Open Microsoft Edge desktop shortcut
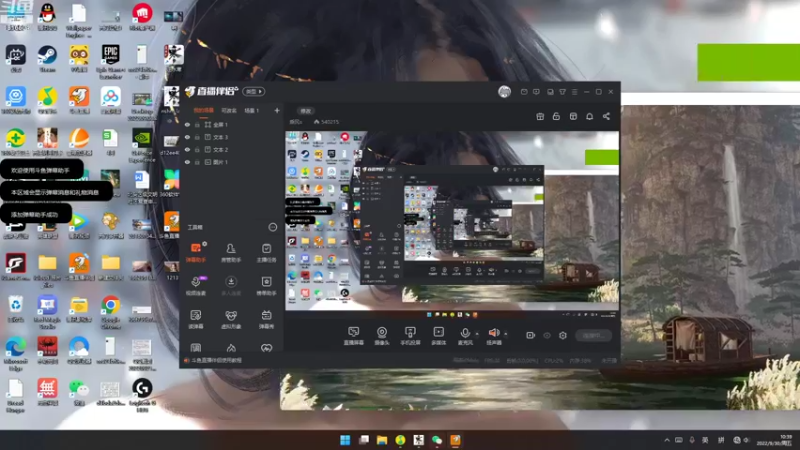The height and width of the screenshot is (450, 800). pos(15,353)
